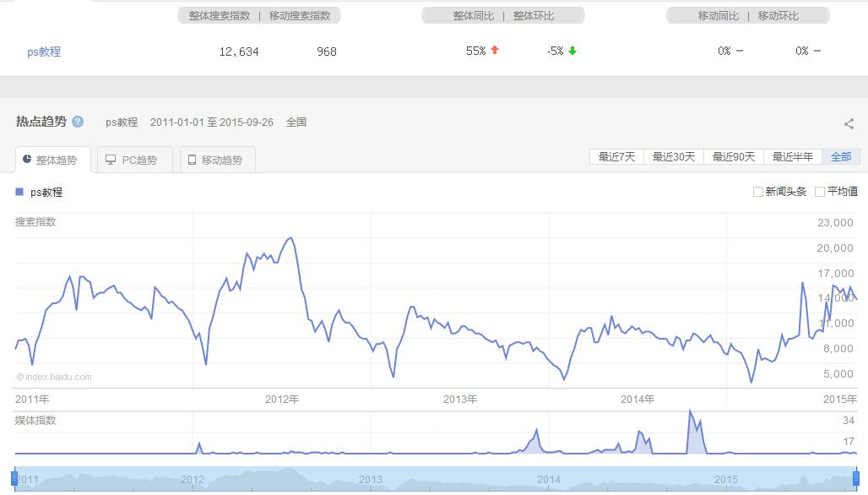Click the date range 2011-01-01 至 2015-09-26

coord(211,122)
